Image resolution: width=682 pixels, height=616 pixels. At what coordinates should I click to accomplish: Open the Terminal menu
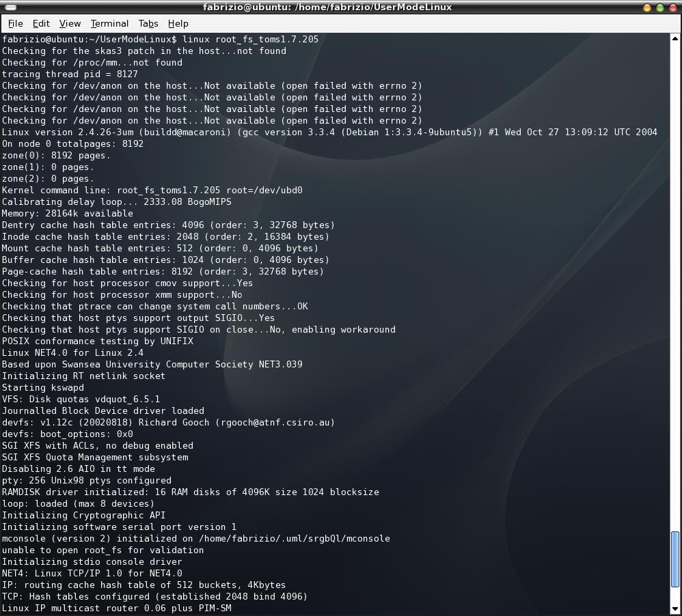pyautogui.click(x=109, y=23)
